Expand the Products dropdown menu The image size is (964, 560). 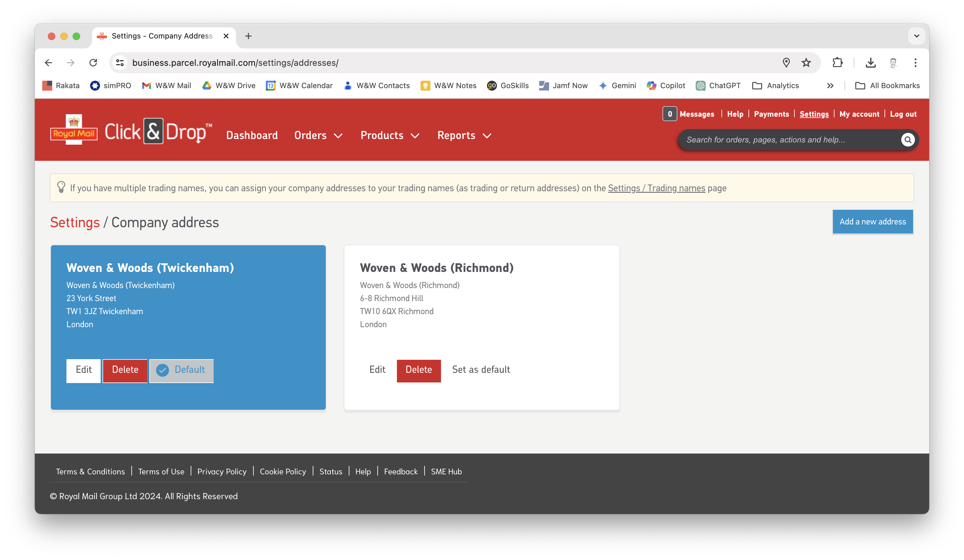click(x=390, y=136)
